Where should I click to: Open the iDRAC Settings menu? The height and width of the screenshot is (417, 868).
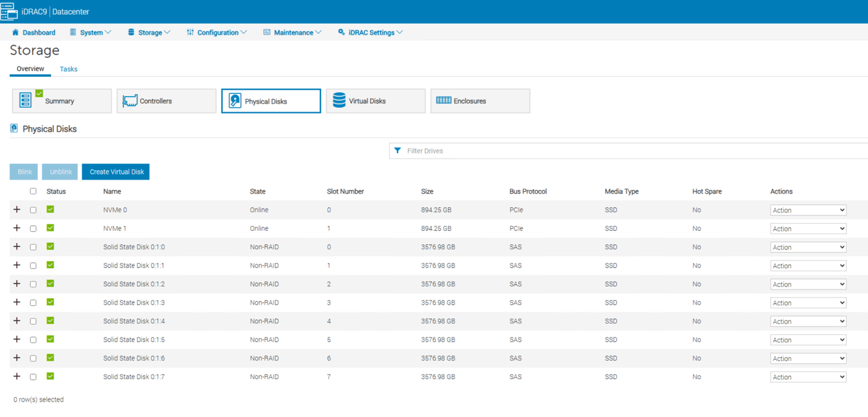370,32
